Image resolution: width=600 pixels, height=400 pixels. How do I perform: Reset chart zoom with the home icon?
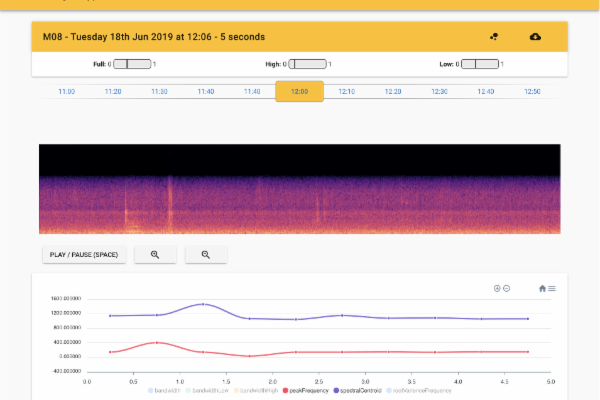[x=542, y=289]
